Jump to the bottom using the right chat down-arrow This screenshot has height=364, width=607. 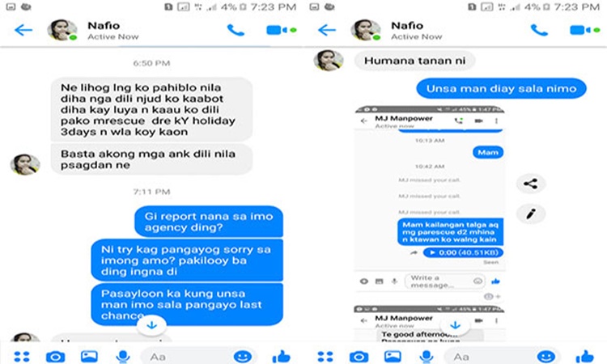coord(455,325)
